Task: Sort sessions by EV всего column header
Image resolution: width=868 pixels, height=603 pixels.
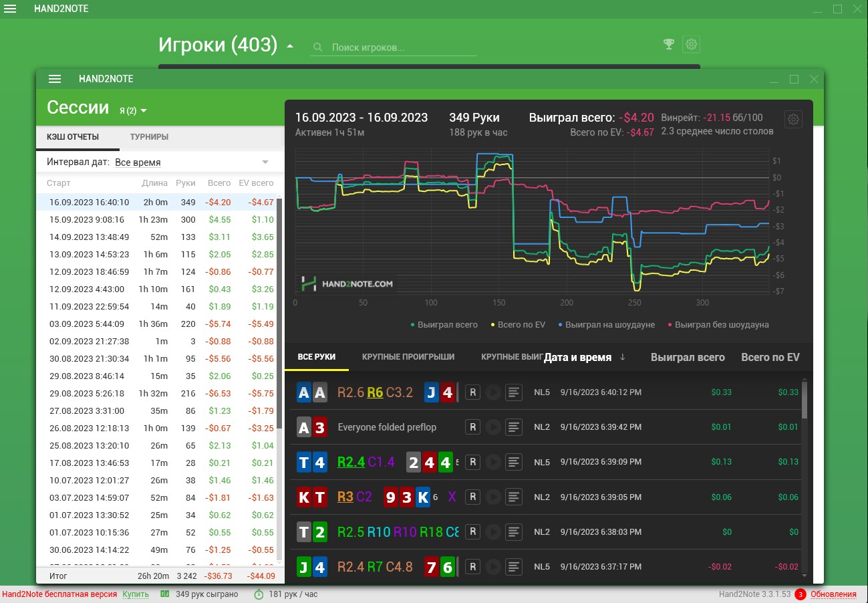Action: 256,183
